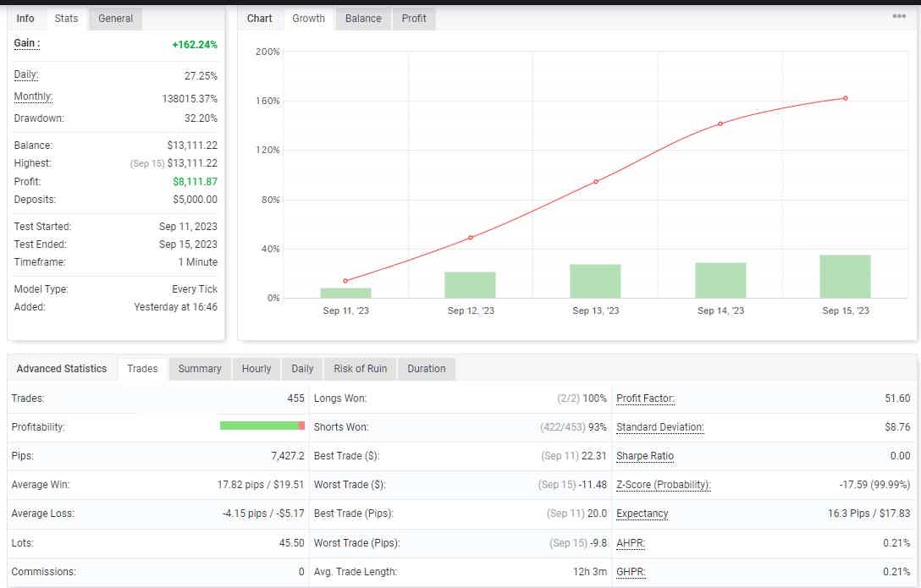Click the 455 trades count
921x588 pixels.
(x=295, y=398)
